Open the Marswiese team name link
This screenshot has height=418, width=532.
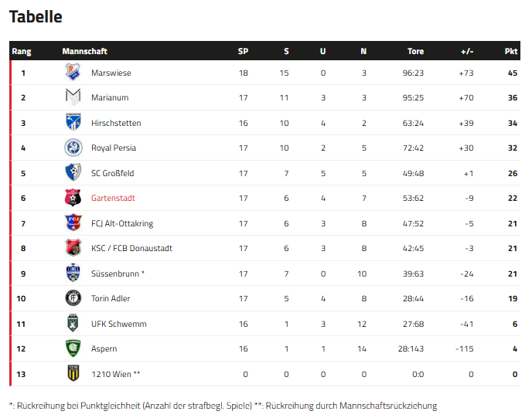[111, 73]
